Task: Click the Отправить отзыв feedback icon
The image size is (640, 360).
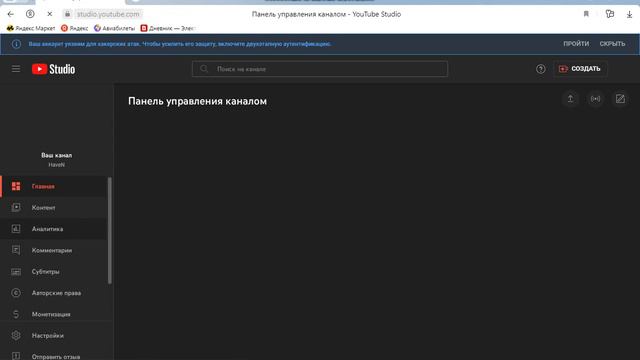Action: pos(16,356)
